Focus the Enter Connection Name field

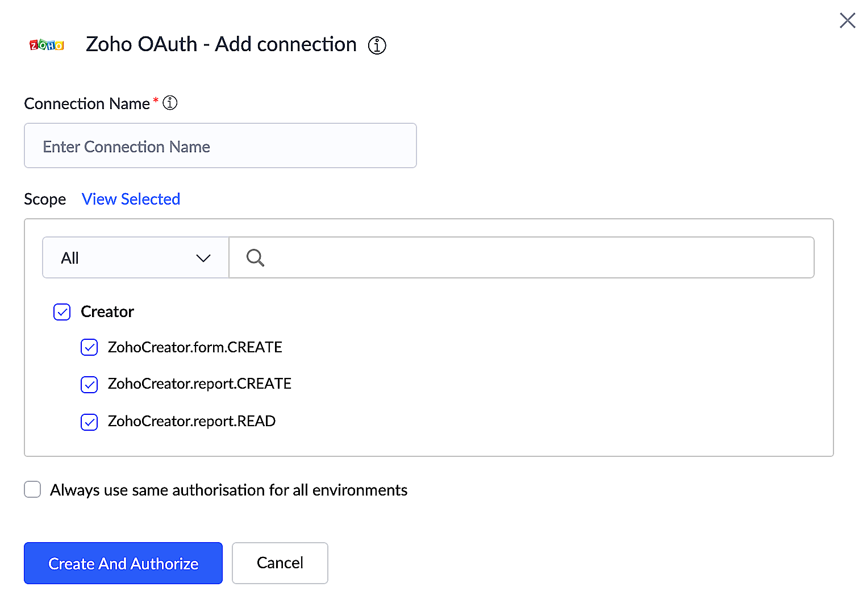220,146
